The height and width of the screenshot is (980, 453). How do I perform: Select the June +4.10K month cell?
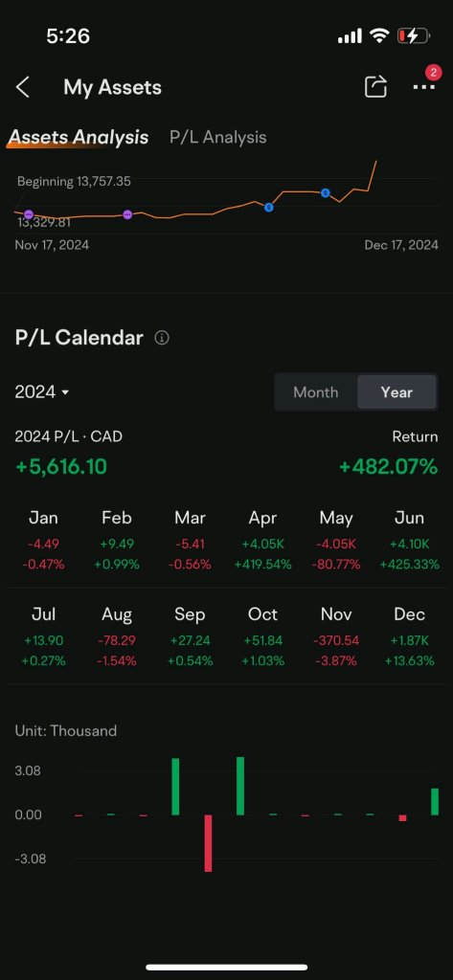[409, 540]
